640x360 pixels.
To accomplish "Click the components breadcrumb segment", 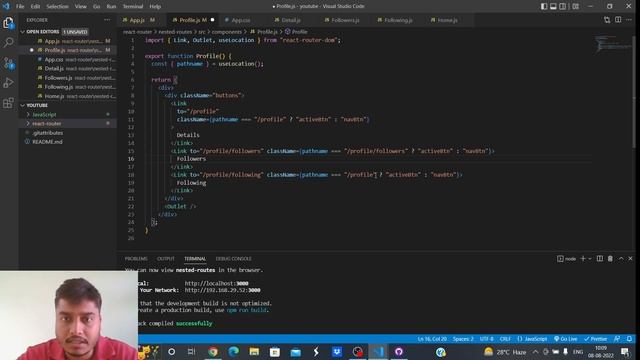I will tap(227, 31).
